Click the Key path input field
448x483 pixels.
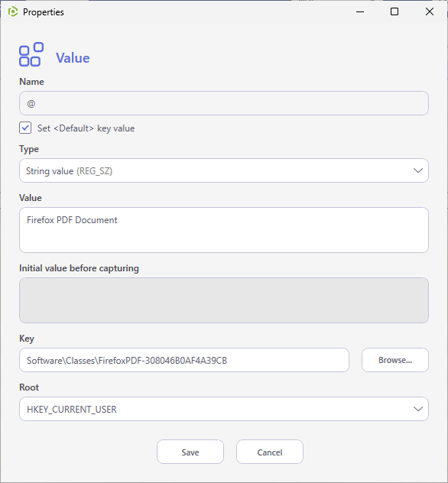[184, 360]
